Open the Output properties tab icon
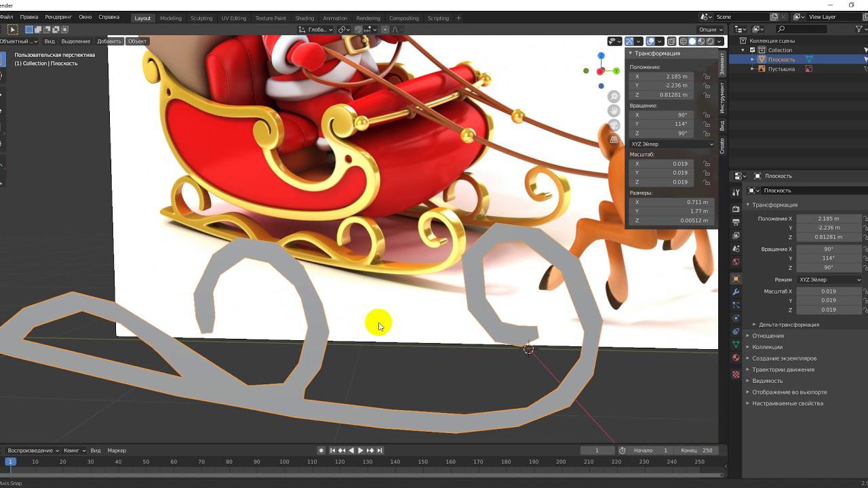 pyautogui.click(x=736, y=222)
